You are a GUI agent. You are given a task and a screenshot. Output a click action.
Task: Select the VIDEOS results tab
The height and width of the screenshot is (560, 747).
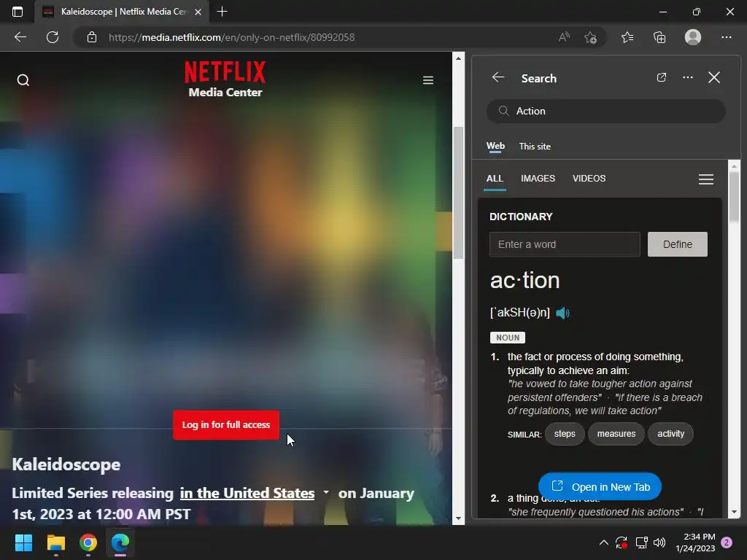point(589,178)
